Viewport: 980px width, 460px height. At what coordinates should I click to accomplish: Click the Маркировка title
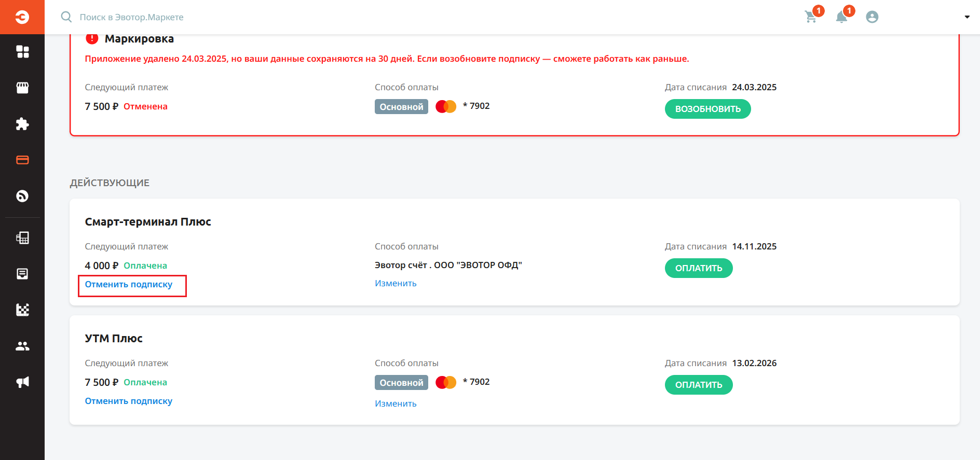139,39
